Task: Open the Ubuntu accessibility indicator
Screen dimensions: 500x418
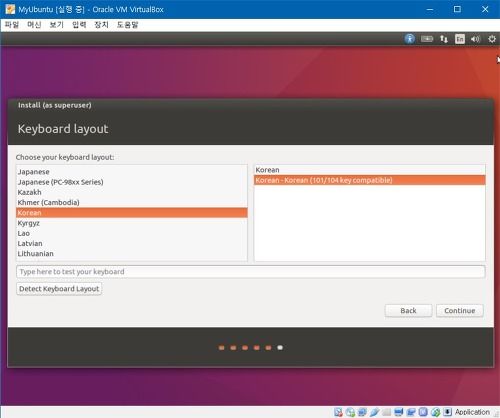Action: tap(410, 39)
